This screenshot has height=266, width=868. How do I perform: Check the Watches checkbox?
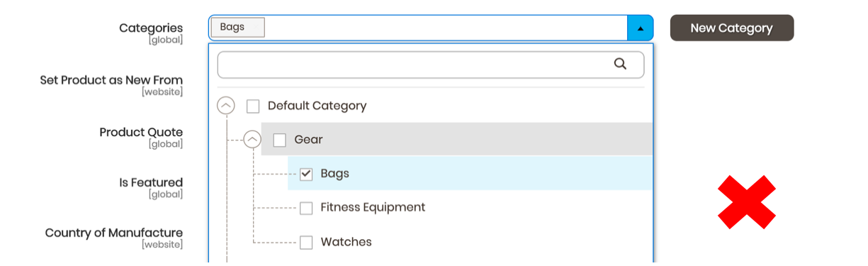point(306,243)
